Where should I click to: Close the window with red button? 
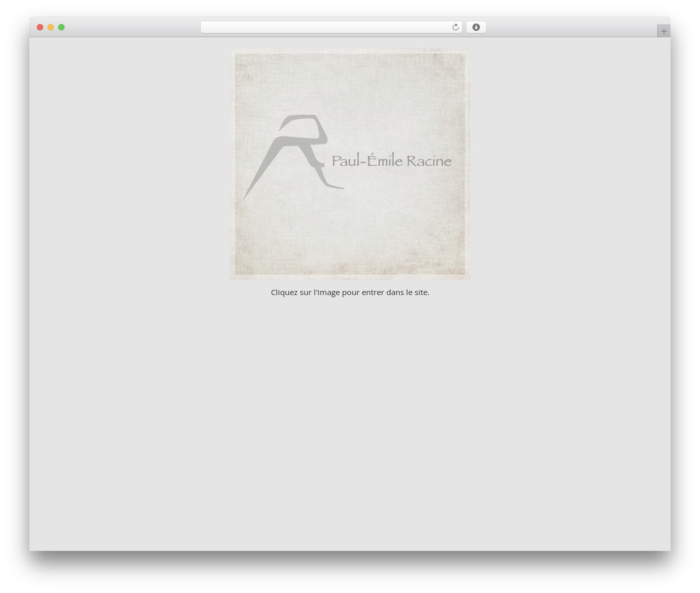(40, 27)
